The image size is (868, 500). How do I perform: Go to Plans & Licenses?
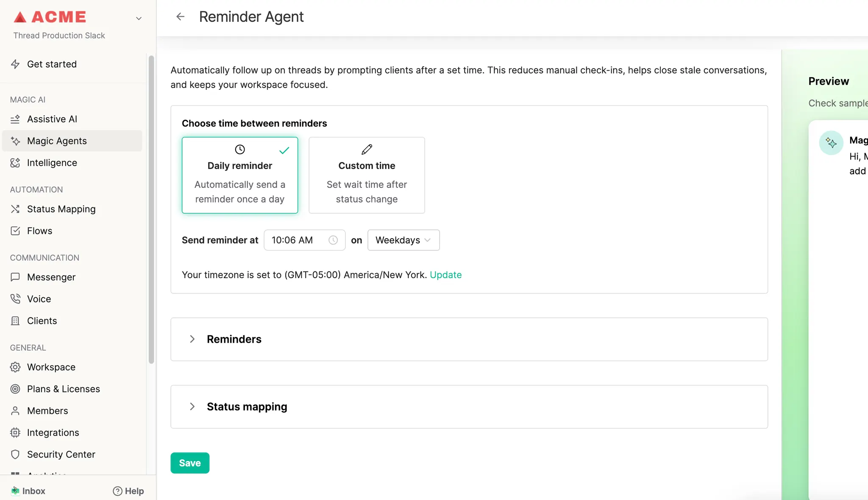(x=63, y=389)
